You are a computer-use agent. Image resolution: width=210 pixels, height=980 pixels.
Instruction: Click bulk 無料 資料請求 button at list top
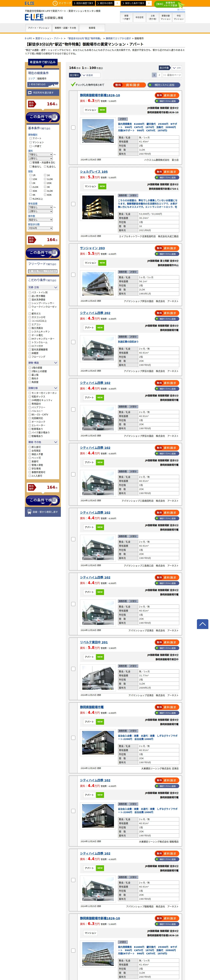(x=130, y=85)
